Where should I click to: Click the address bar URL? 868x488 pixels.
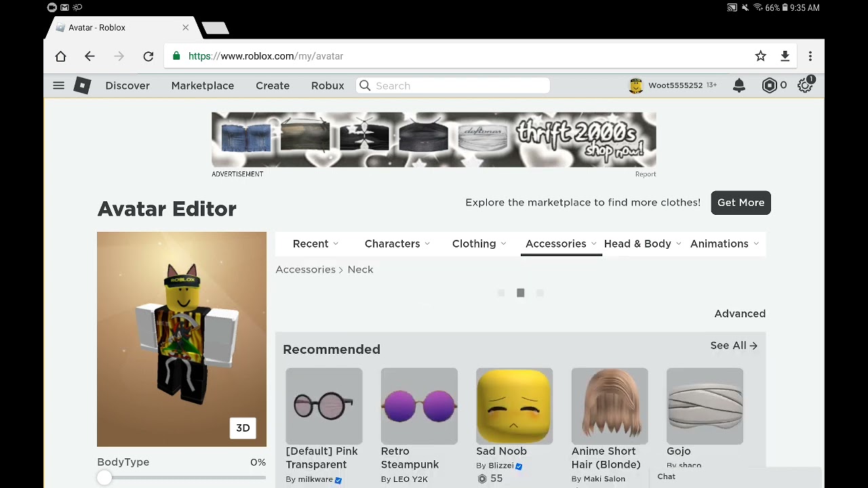266,56
